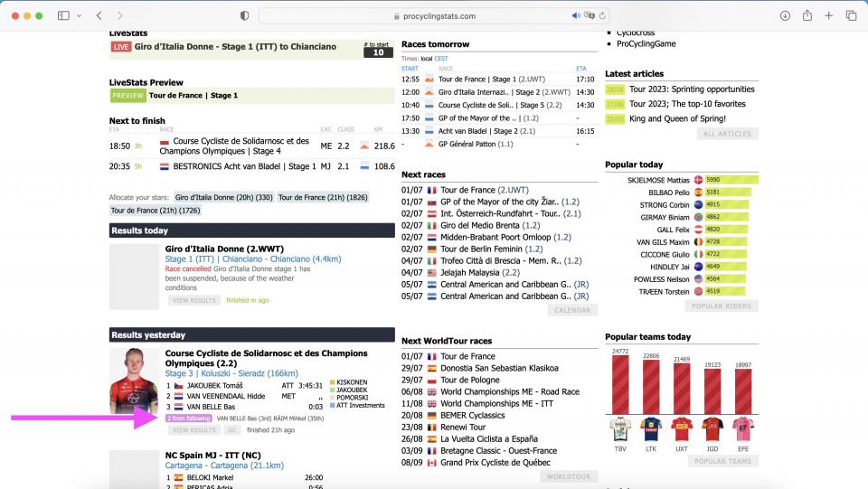This screenshot has width=868, height=489.
Task: Open Giro del Medio Brenta (1.2)
Action: (x=490, y=225)
